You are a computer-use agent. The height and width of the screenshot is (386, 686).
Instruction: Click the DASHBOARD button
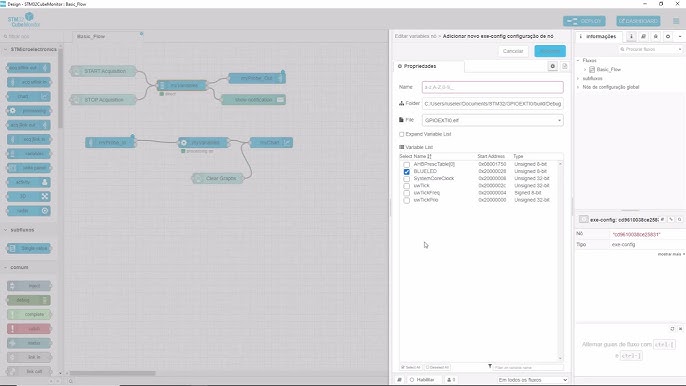coord(638,21)
